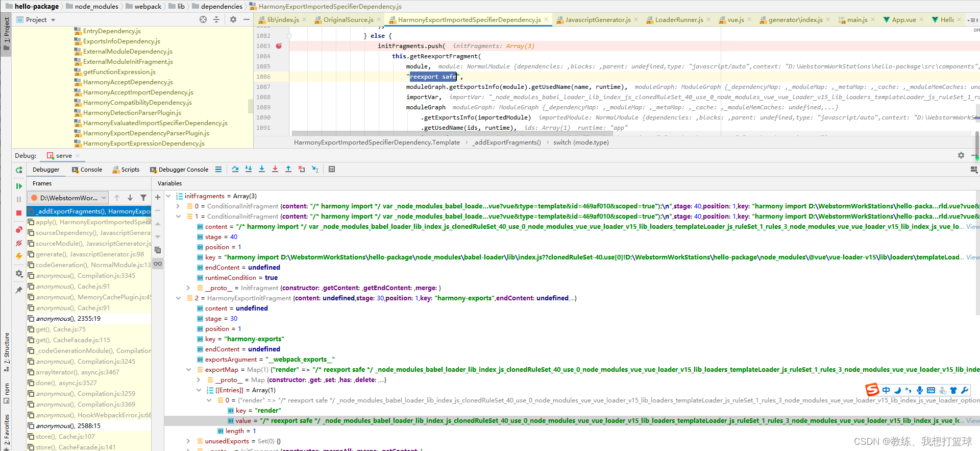Add a new watch with plus icon
980x451 pixels.
[158, 197]
